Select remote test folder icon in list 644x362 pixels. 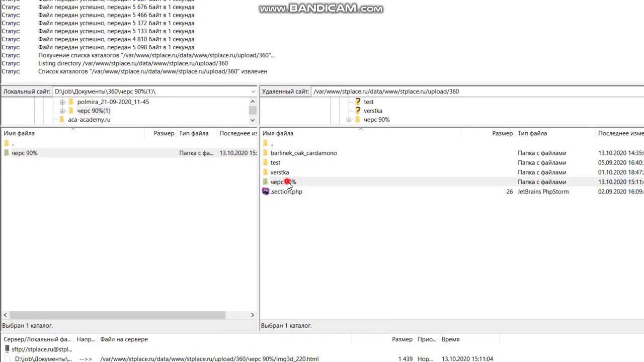pos(266,162)
